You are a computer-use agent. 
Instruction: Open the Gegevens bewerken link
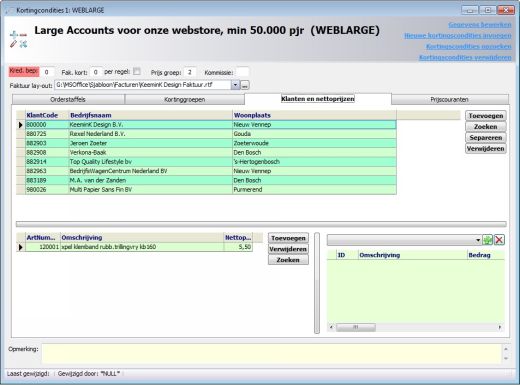click(x=480, y=25)
